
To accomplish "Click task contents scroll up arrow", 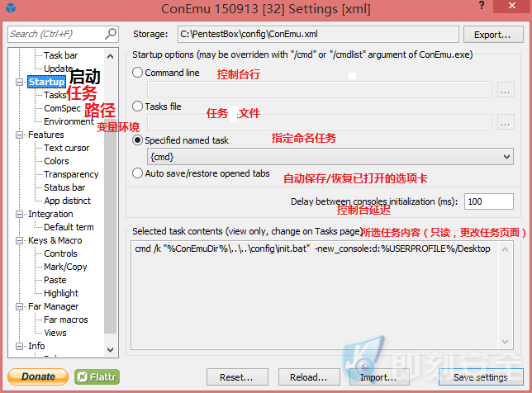I will coord(506,249).
